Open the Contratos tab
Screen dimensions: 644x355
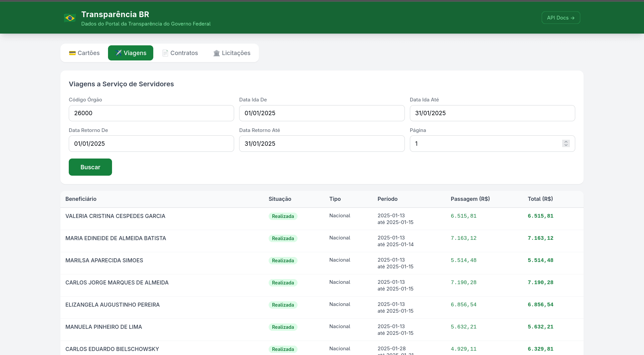(180, 53)
